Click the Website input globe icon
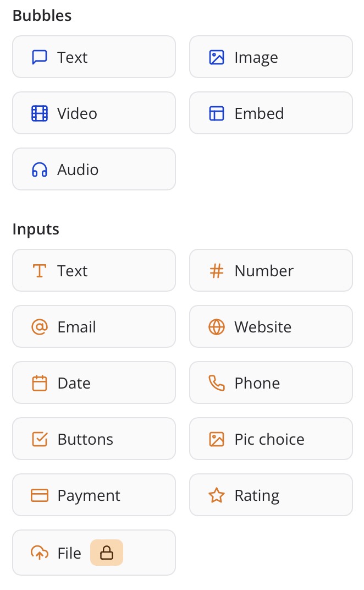364x590 pixels. tap(217, 327)
